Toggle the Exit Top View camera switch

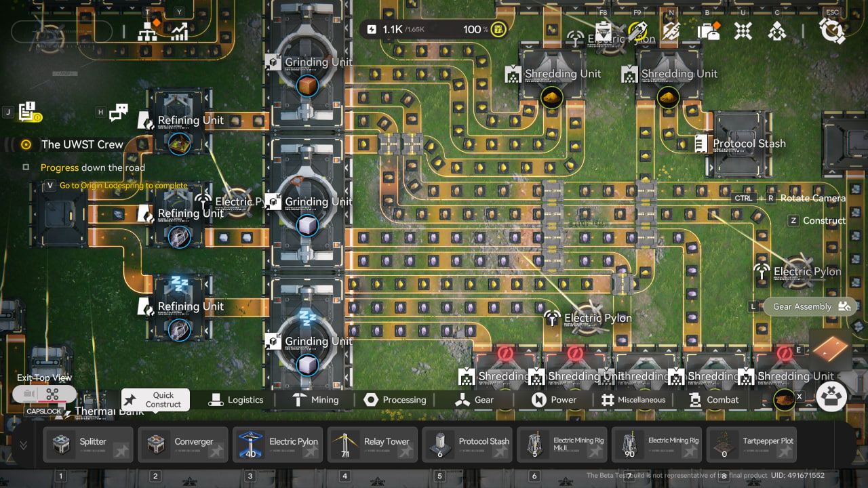coord(44,394)
